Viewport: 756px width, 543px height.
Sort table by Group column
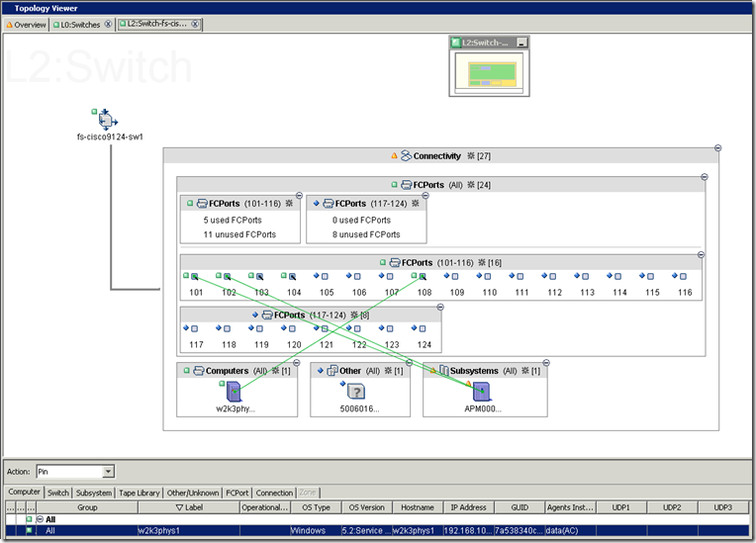tap(87, 507)
